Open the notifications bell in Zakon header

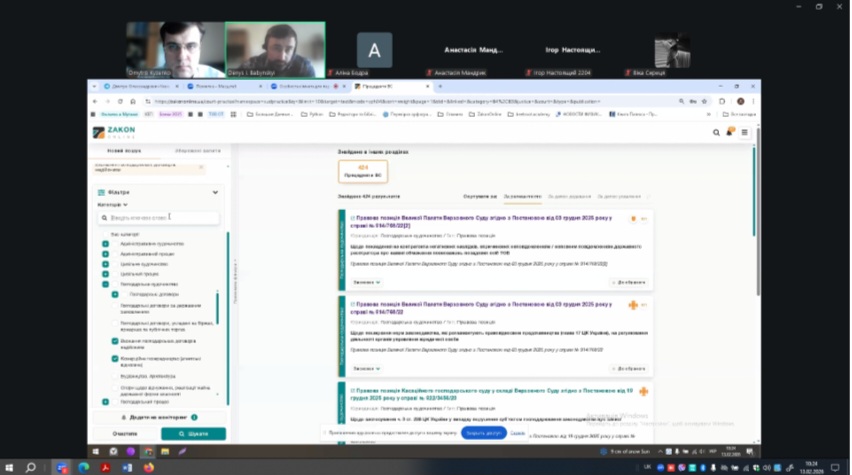[730, 132]
